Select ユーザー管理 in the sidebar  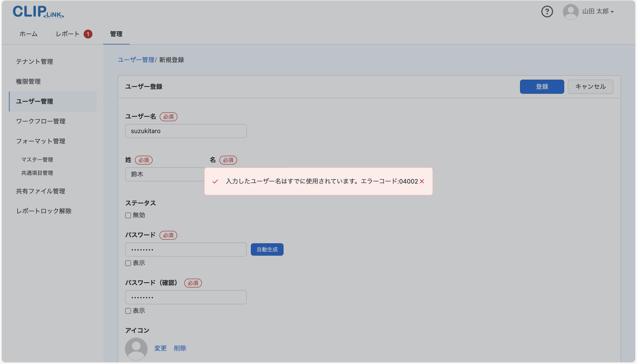35,102
